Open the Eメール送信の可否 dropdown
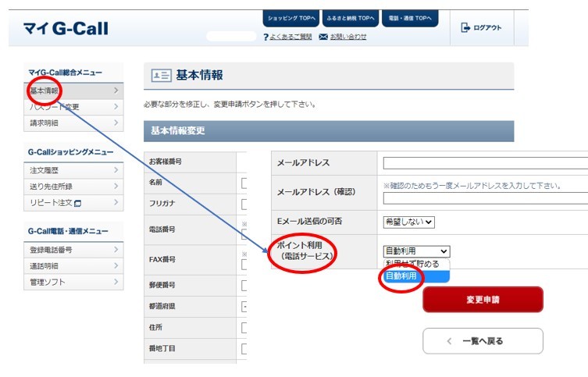Viewport: 588px width, 377px height. [408, 222]
